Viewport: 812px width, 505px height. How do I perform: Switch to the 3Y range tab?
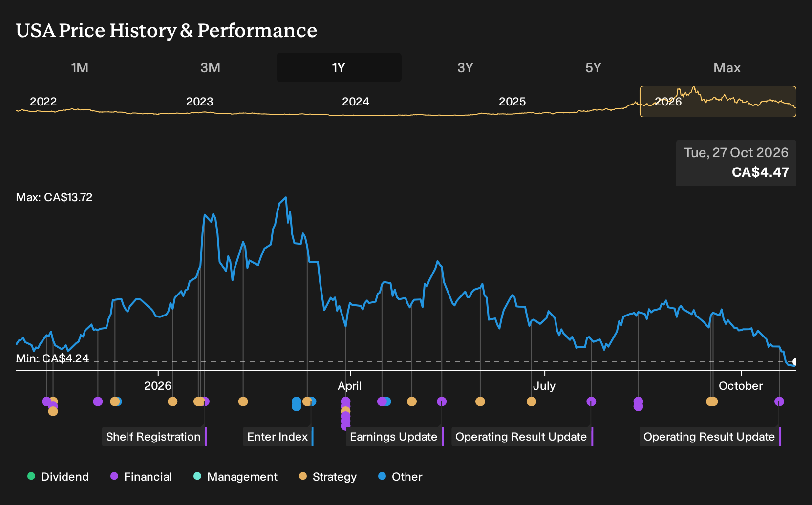coord(465,67)
